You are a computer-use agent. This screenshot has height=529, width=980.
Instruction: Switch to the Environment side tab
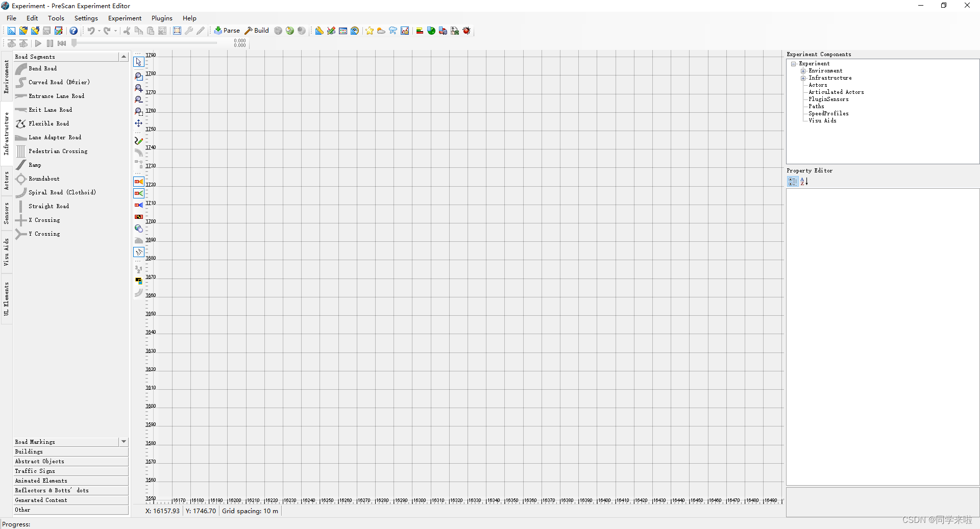point(7,77)
